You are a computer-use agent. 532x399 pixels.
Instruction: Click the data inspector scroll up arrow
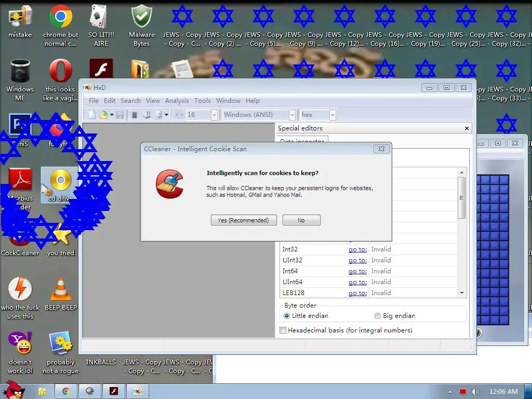click(x=462, y=172)
